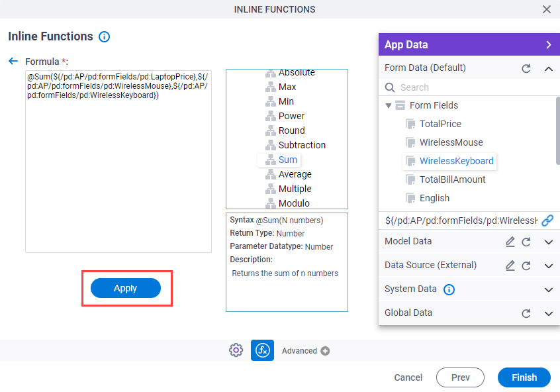Open the settings gear tab at the bottom

tap(236, 350)
